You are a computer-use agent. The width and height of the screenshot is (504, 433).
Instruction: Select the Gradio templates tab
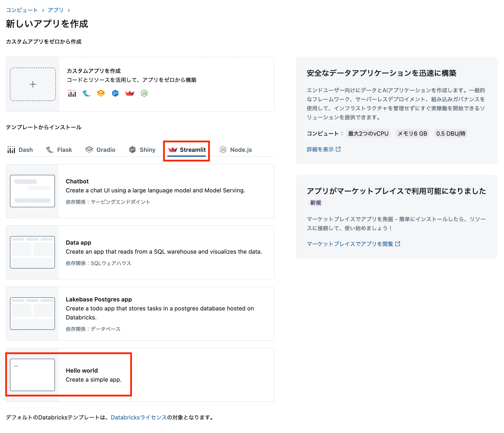point(100,150)
